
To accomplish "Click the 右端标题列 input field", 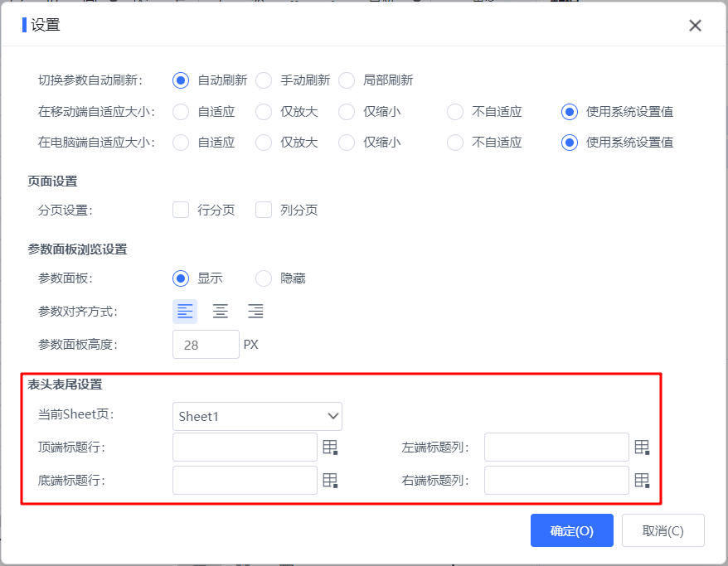I will (x=556, y=480).
